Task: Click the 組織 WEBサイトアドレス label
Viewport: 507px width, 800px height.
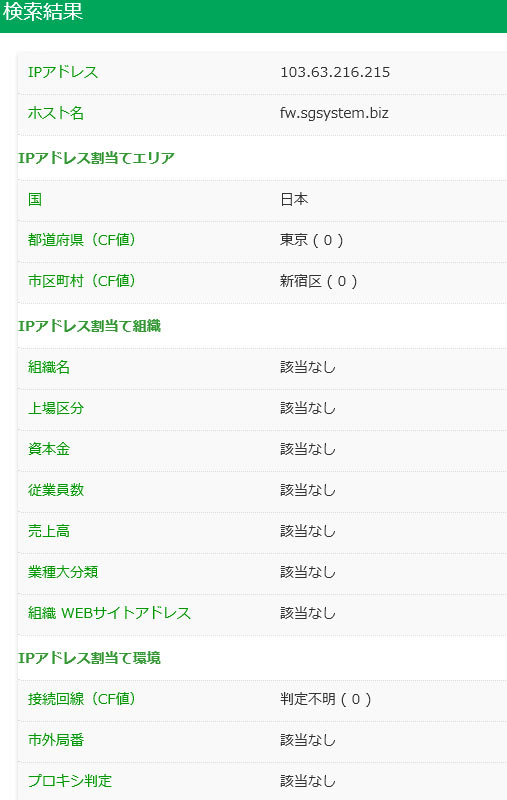Action: (x=109, y=613)
